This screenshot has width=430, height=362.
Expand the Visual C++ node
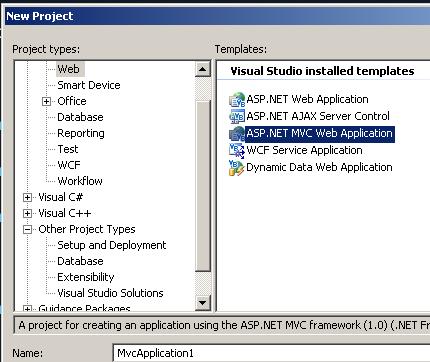tap(27, 213)
